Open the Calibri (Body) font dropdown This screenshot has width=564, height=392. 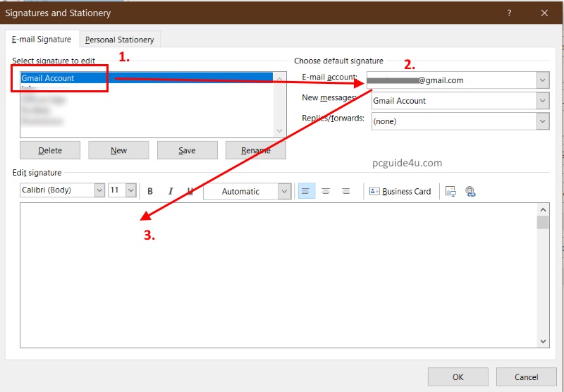(99, 190)
